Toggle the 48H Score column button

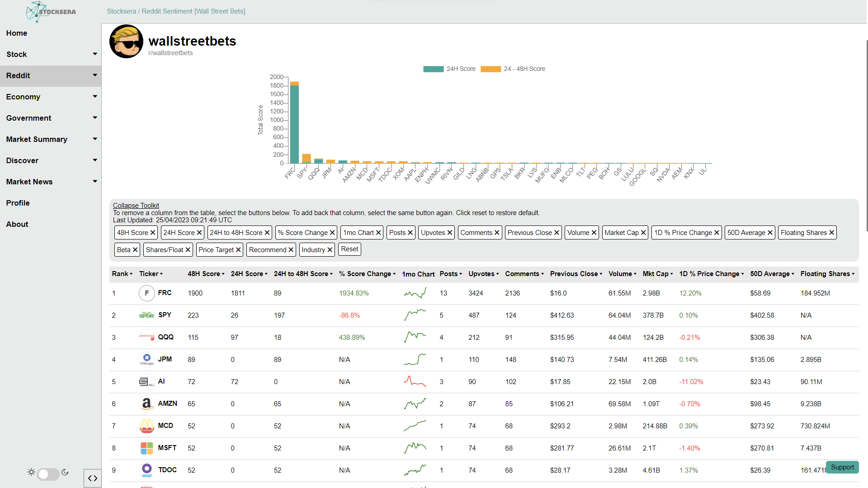tap(136, 233)
